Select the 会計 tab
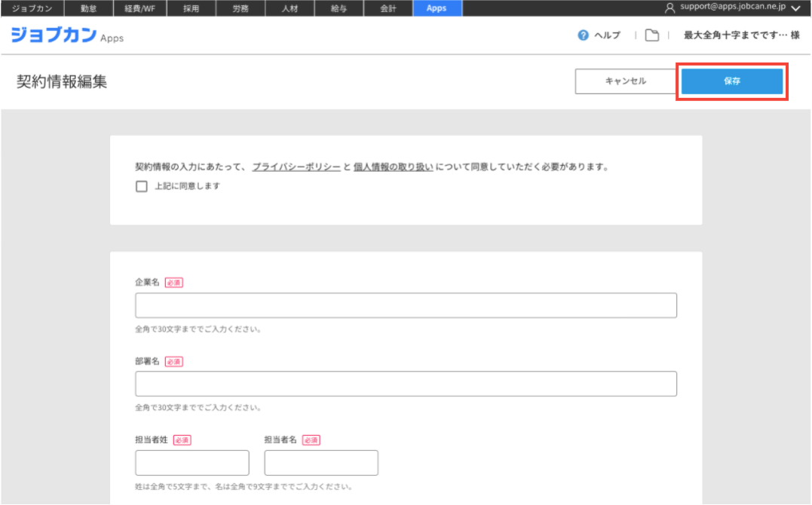This screenshot has width=812, height=505. (x=388, y=8)
